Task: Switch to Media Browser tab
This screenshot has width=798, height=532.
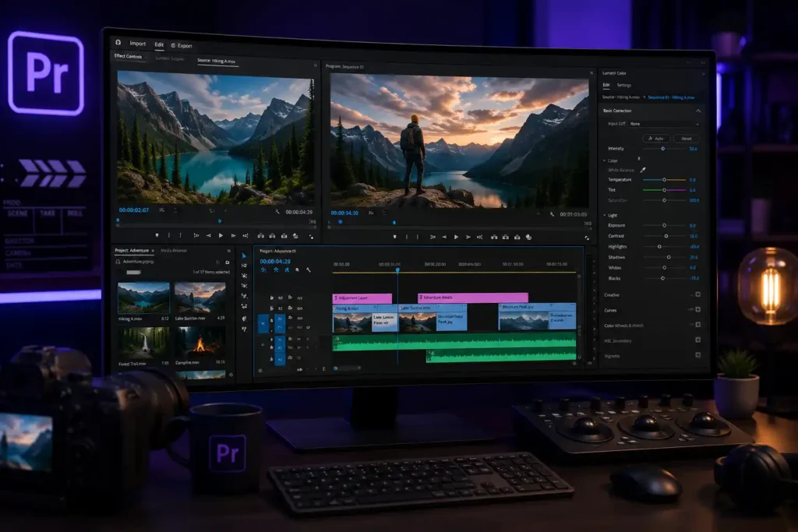Action: 174,250
